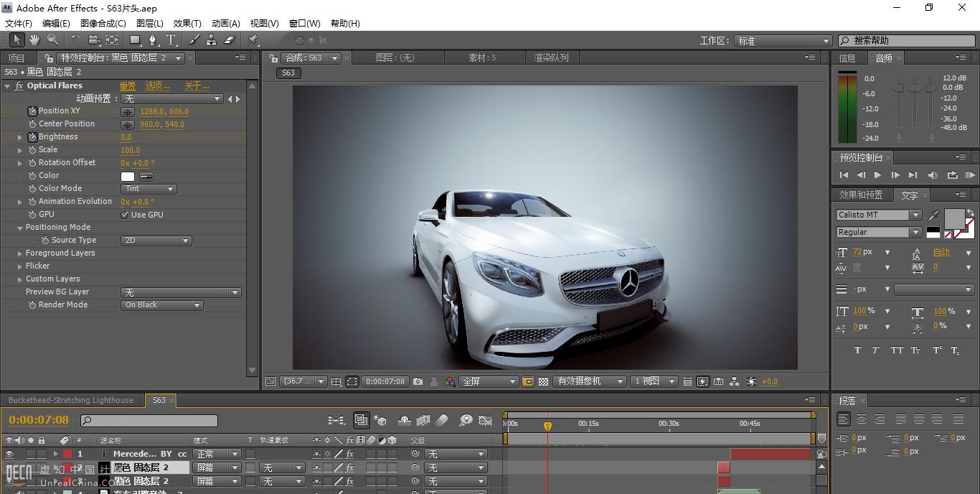This screenshot has height=494, width=980.
Task: Click the Position XY crosshair picker
Action: coord(128,112)
